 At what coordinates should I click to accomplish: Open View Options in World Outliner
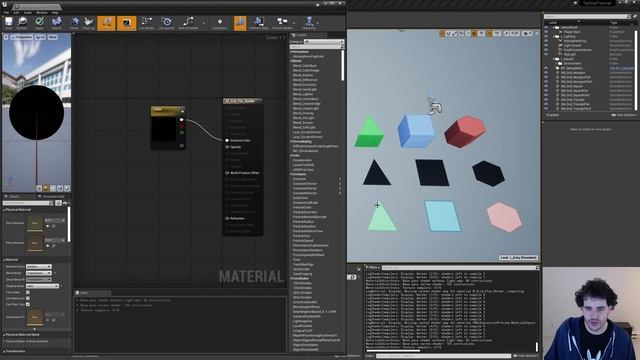tap(624, 115)
